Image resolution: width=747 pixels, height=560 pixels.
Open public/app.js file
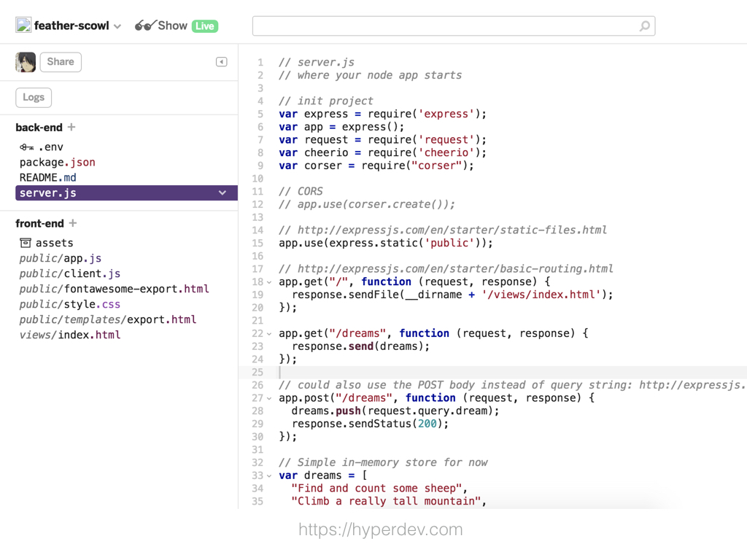[60, 258]
